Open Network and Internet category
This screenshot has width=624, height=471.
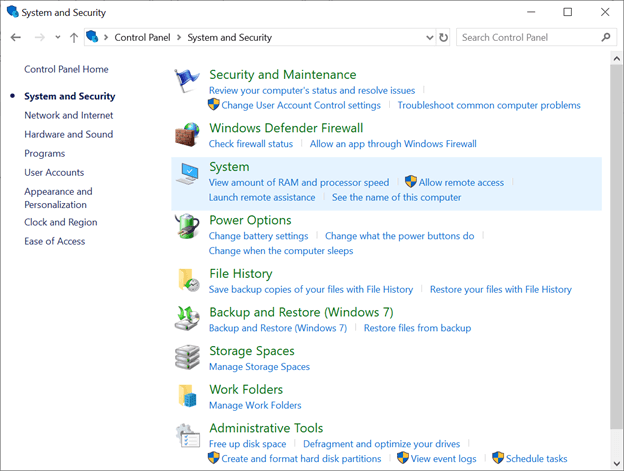click(68, 115)
